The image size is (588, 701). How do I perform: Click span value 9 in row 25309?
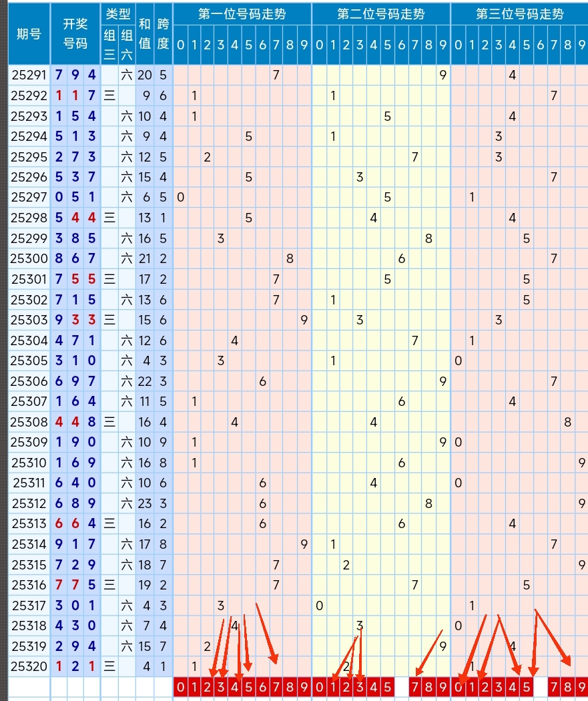(x=163, y=442)
